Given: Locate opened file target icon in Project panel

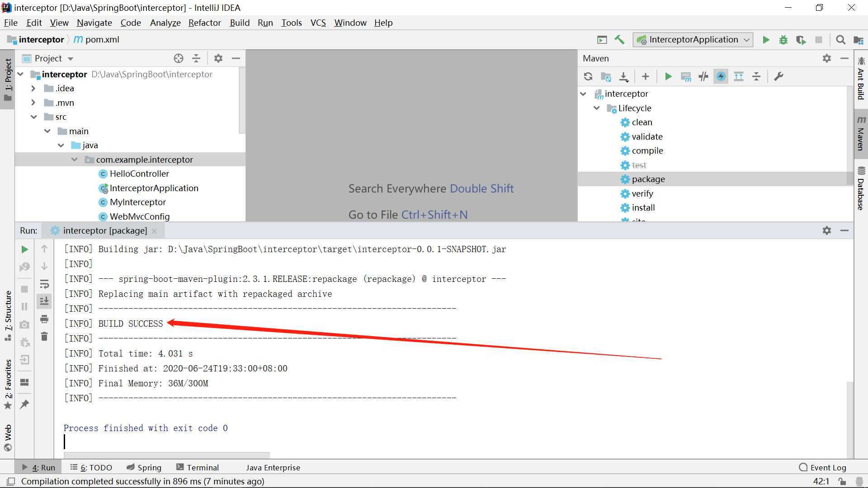Looking at the screenshot, I should pos(179,58).
